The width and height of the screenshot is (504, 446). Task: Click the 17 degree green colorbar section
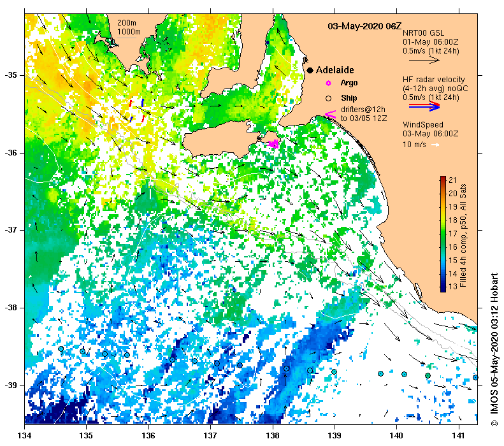443,234
